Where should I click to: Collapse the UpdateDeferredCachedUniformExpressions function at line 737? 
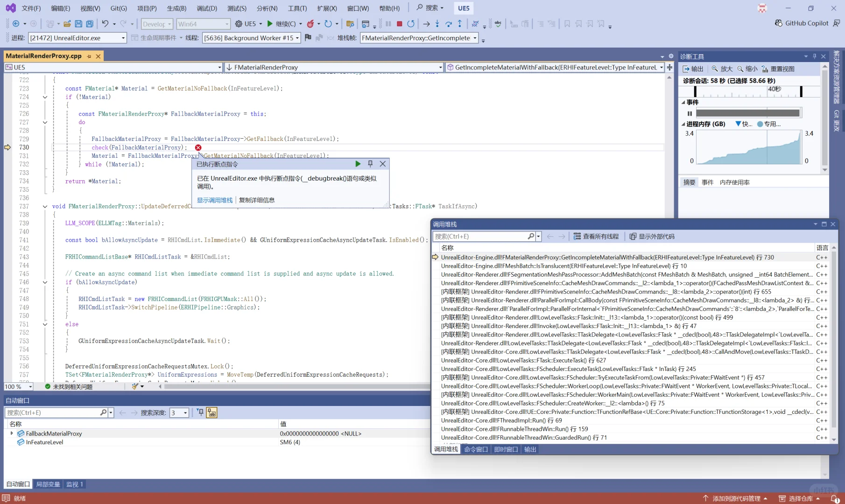coord(45,206)
